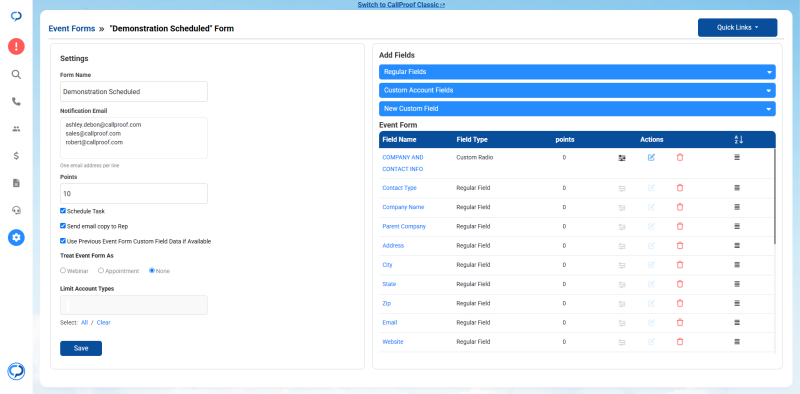The image size is (800, 394).
Task: Edit the COMPANY AND CONTACT INFO field
Action: point(651,158)
